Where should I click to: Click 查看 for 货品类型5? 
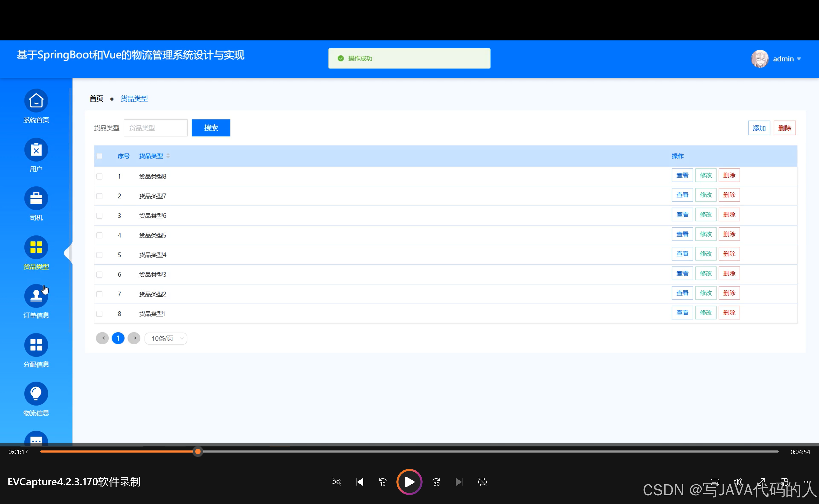(x=682, y=234)
